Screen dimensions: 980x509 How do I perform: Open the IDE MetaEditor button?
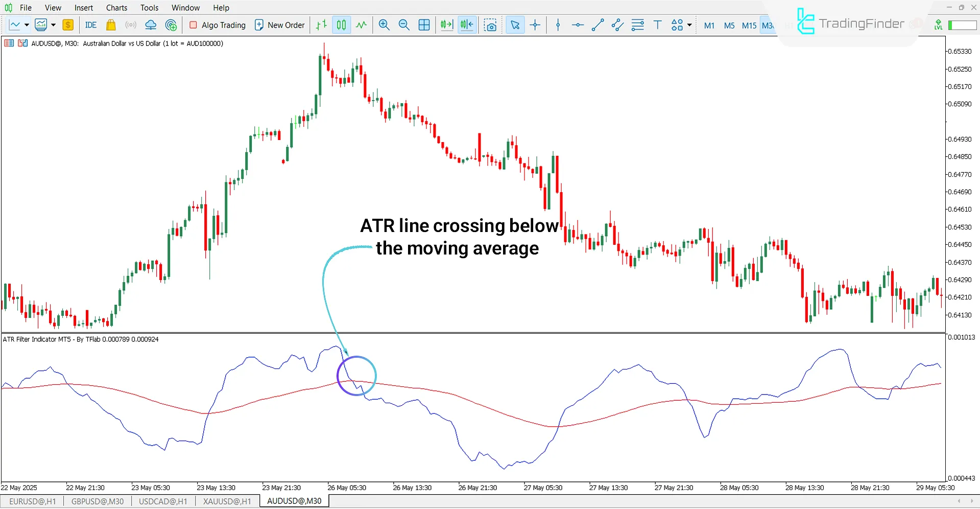click(x=91, y=25)
